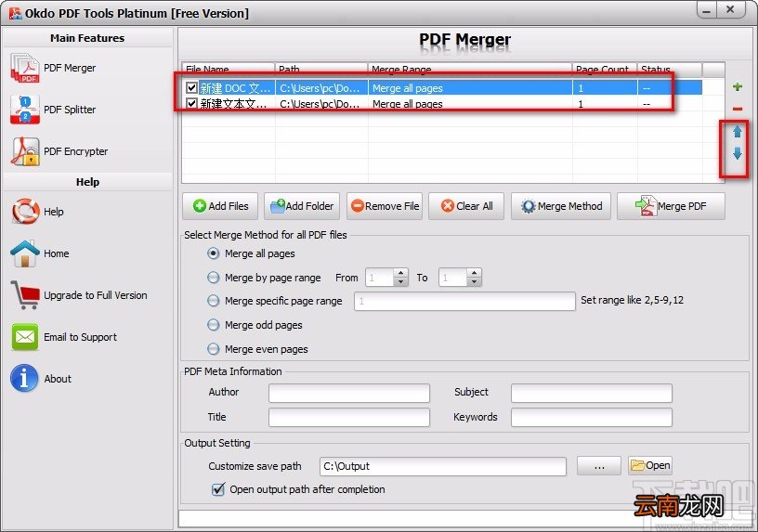Click the From page number field
Screen dimensions: 758x532
click(x=380, y=278)
